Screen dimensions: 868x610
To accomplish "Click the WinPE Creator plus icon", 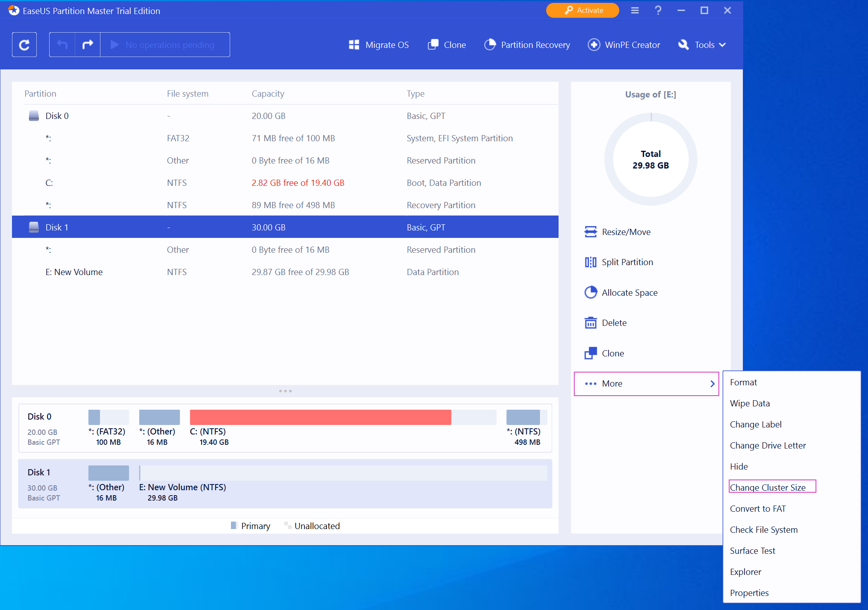I will click(x=594, y=45).
